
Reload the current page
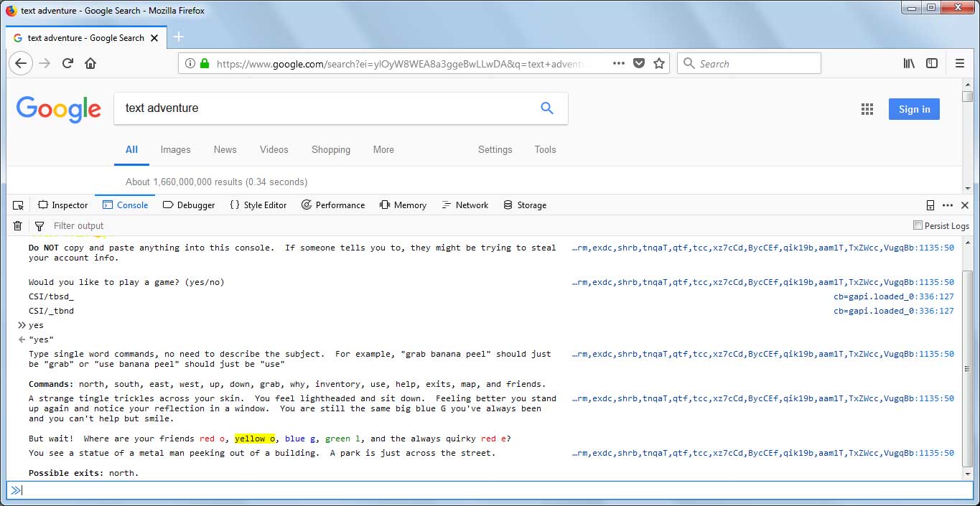(67, 63)
